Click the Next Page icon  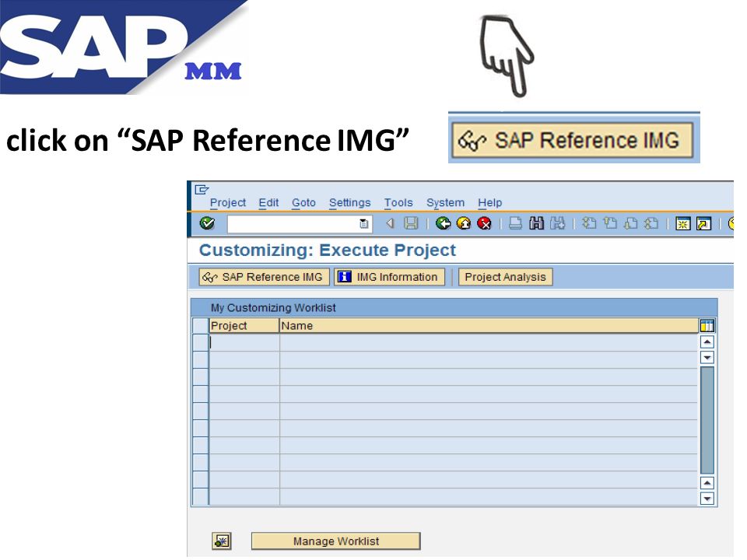631,223
